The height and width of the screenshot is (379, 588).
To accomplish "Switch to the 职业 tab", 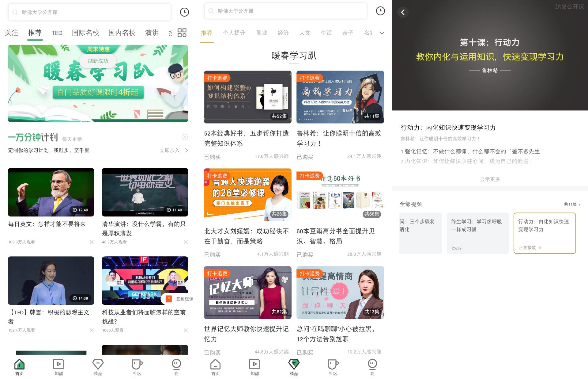I will pos(262,33).
